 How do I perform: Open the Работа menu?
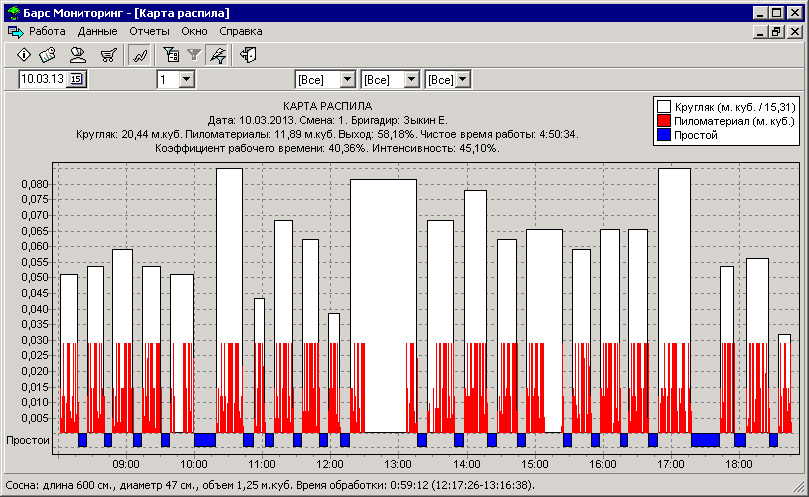click(46, 31)
